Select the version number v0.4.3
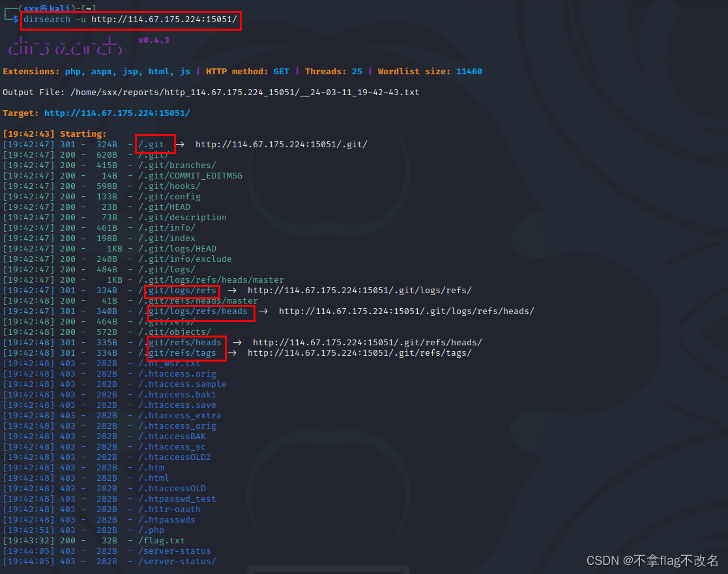Viewport: 728px width, 574px height. click(x=154, y=40)
